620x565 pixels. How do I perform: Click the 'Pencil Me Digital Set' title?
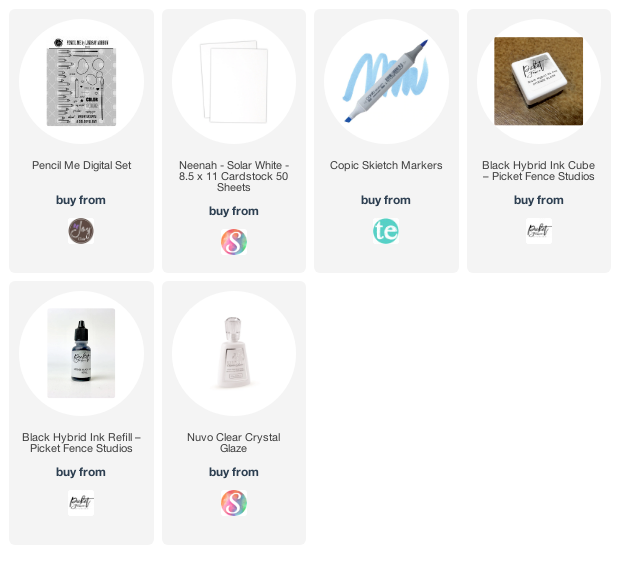click(81, 165)
